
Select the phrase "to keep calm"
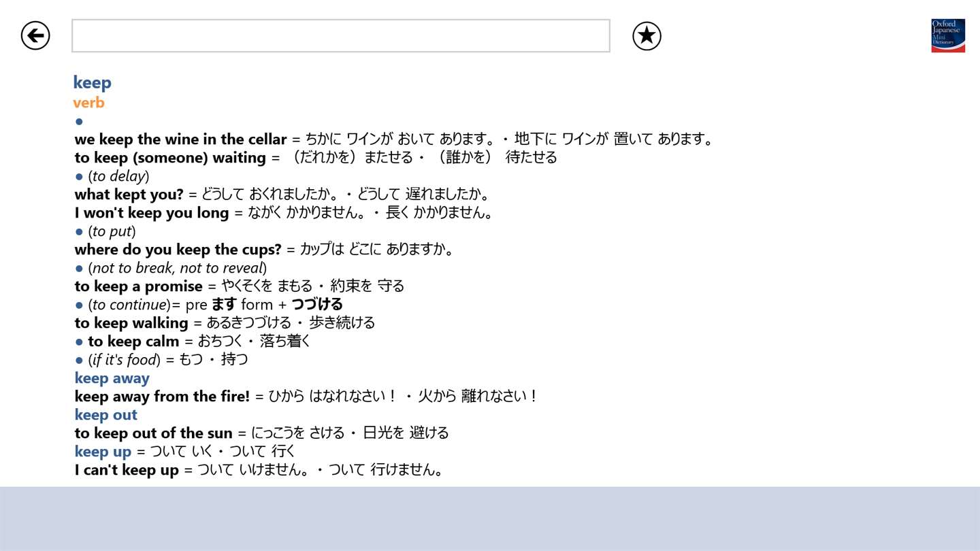[133, 341]
